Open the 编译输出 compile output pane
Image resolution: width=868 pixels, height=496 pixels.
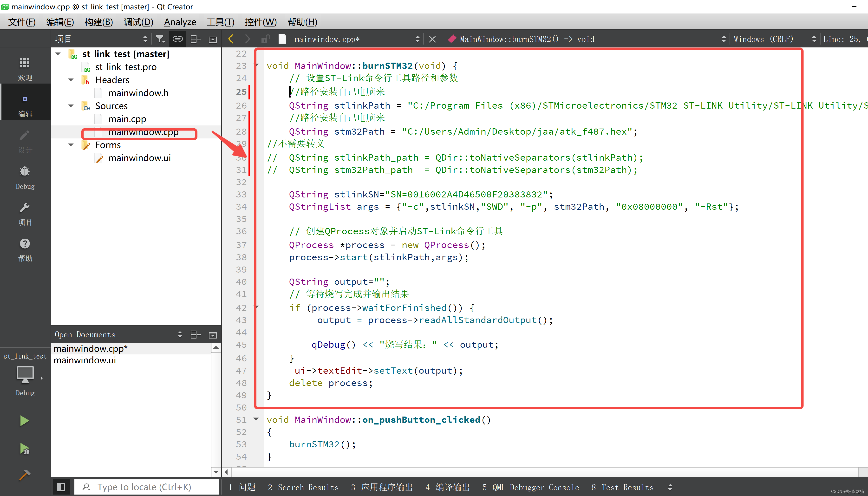448,487
